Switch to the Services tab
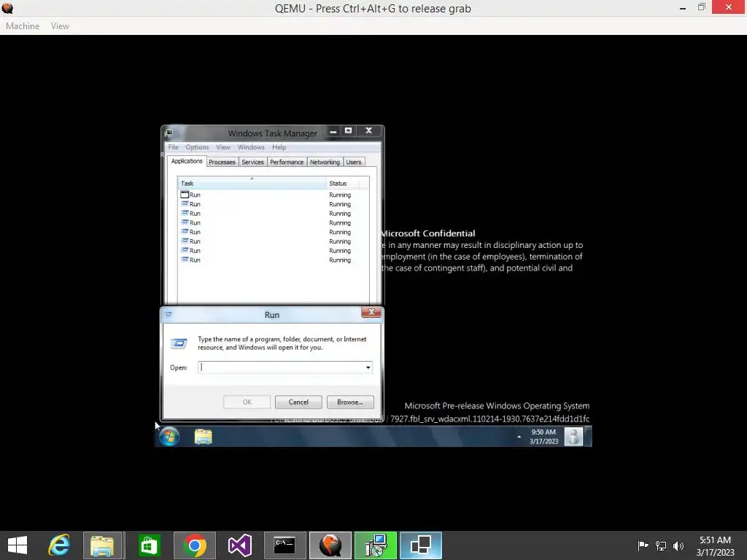This screenshot has height=560, width=747. 252,162
